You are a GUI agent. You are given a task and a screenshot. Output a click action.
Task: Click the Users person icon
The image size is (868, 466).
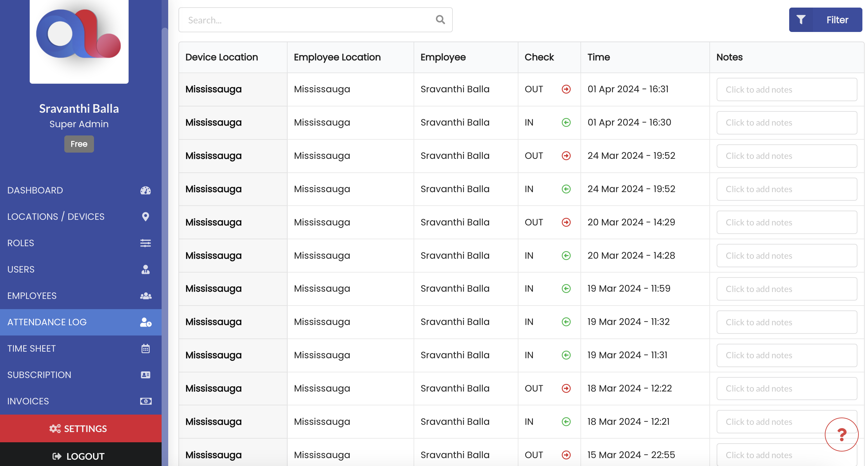(x=145, y=269)
